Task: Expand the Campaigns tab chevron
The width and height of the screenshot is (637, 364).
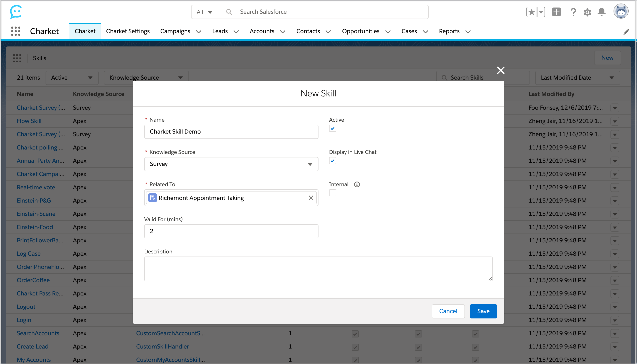Action: click(x=199, y=32)
